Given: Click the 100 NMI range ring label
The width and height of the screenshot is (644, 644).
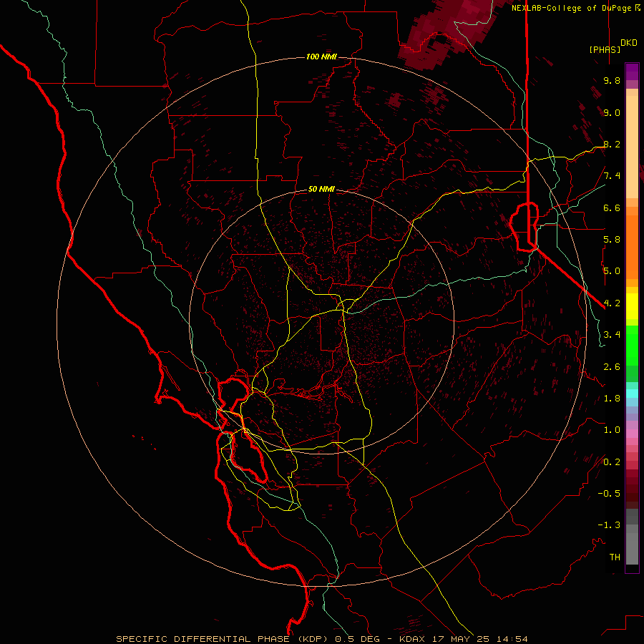Looking at the screenshot, I should 321,57.
